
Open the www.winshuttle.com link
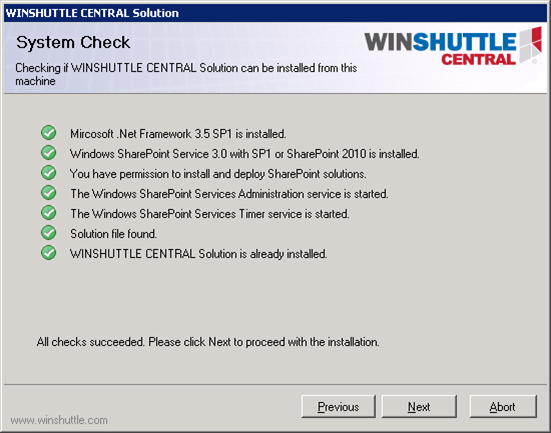coord(59,420)
